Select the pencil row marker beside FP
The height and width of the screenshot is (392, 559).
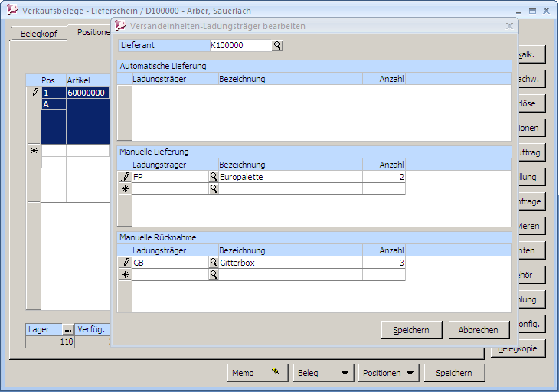(x=125, y=177)
